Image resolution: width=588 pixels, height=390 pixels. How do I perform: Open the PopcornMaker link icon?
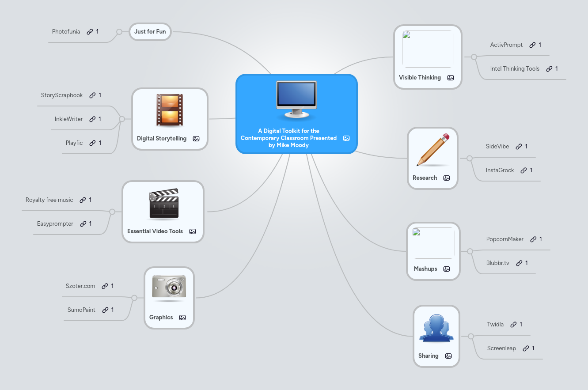point(533,239)
